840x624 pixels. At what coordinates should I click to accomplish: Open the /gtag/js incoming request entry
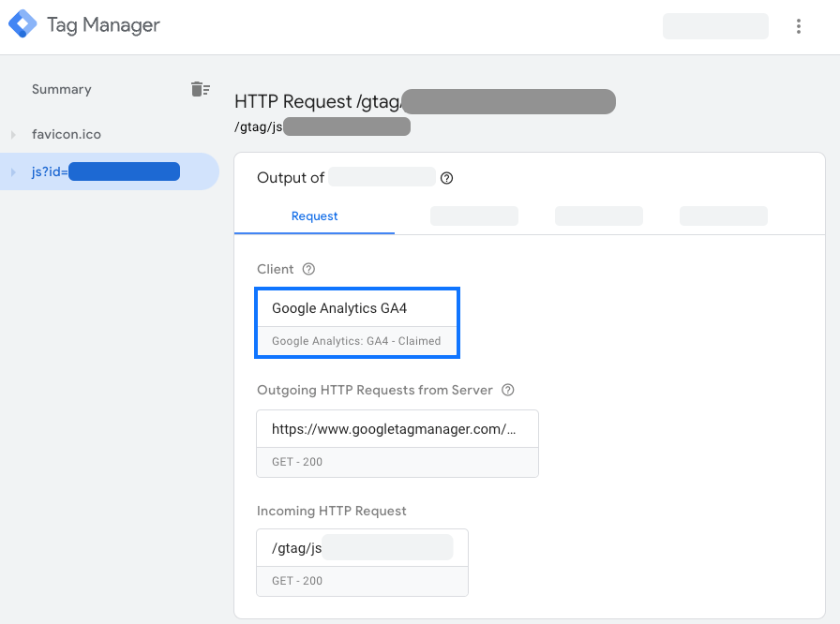point(362,547)
